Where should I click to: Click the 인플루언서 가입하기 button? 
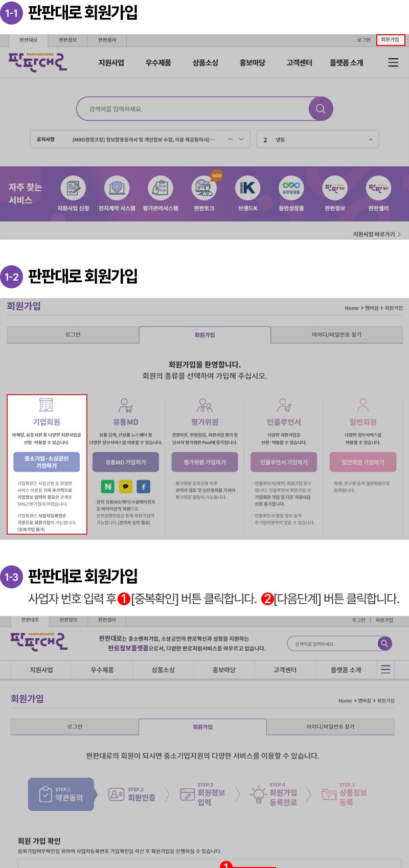coord(284,462)
